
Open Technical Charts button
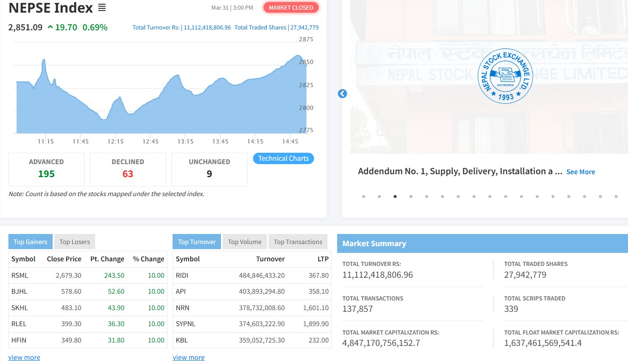[x=283, y=159]
